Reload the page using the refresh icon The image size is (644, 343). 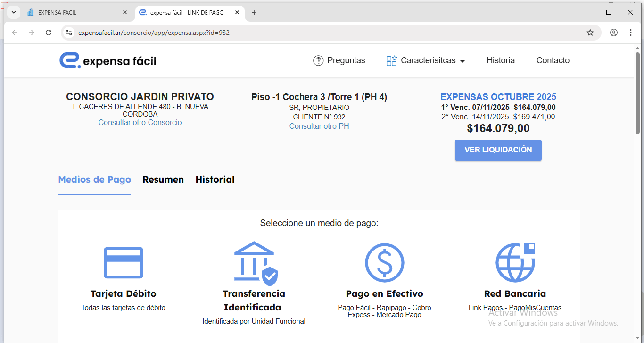[x=49, y=33]
